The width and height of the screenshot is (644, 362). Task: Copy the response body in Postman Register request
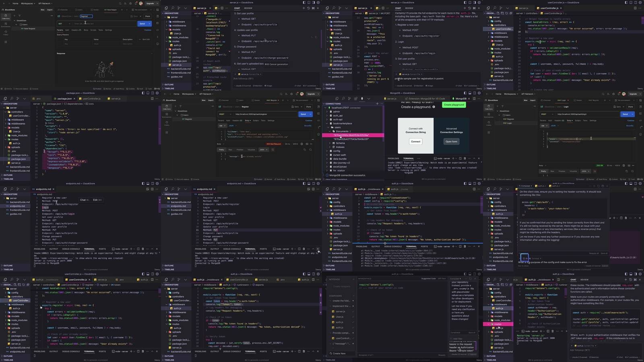click(x=305, y=150)
